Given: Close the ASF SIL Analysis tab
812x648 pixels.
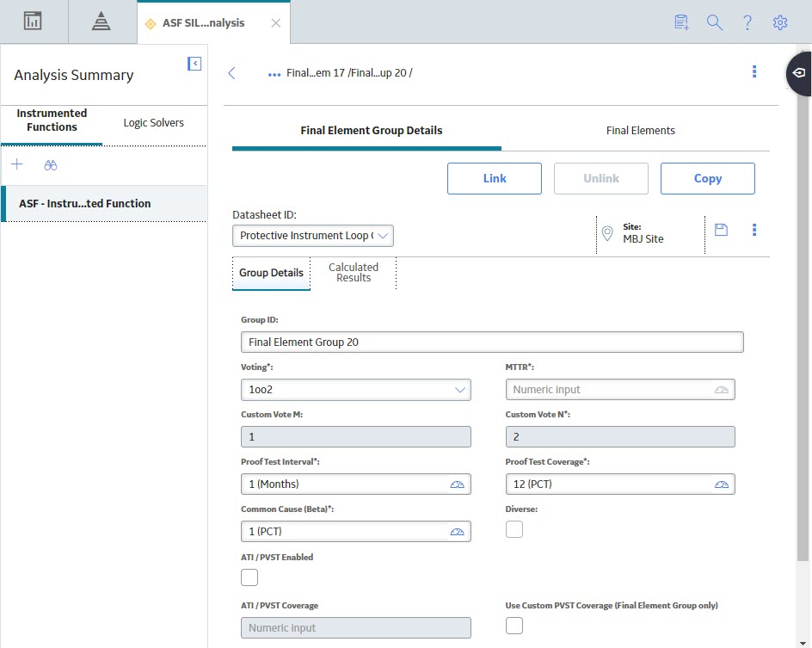Looking at the screenshot, I should 276,22.
